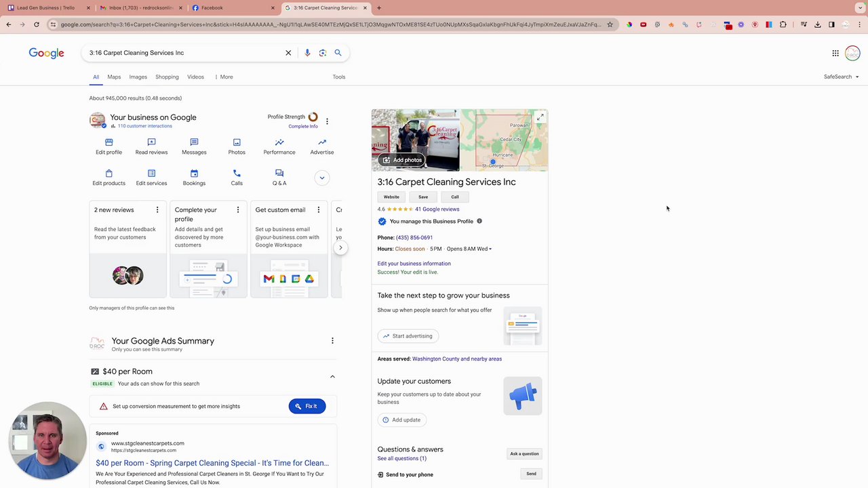The height and width of the screenshot is (488, 868).
Task: Switch to the Images results tab
Action: tap(138, 77)
